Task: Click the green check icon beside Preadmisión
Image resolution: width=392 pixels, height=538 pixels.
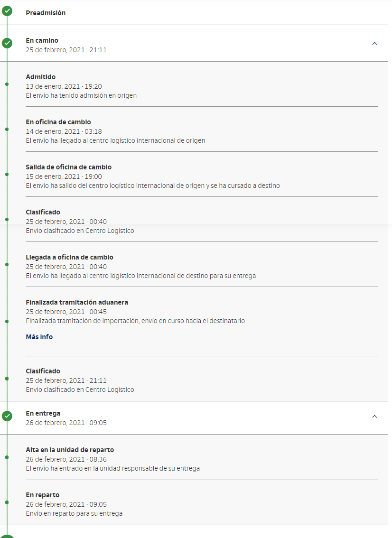Action: 7,11
